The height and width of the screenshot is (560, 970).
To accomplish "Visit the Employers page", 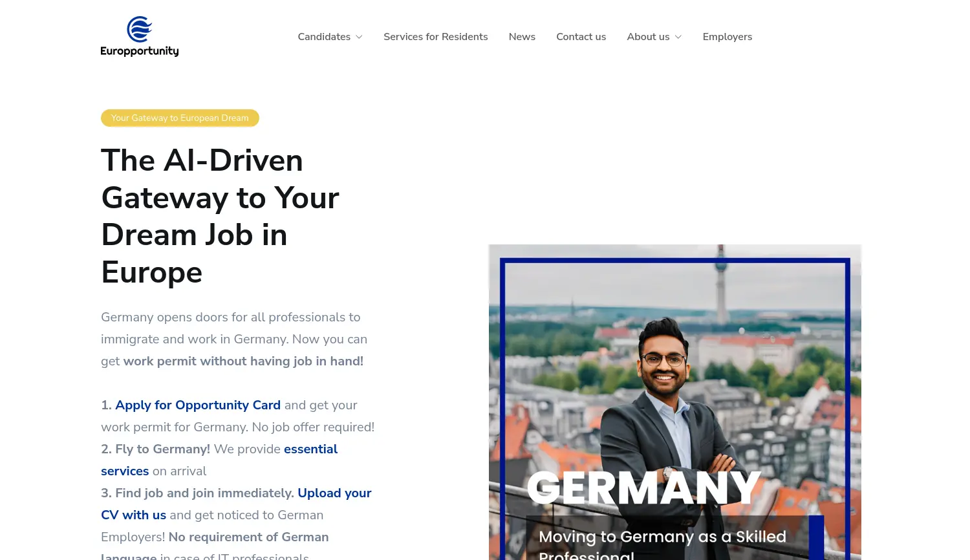I will coord(727,37).
